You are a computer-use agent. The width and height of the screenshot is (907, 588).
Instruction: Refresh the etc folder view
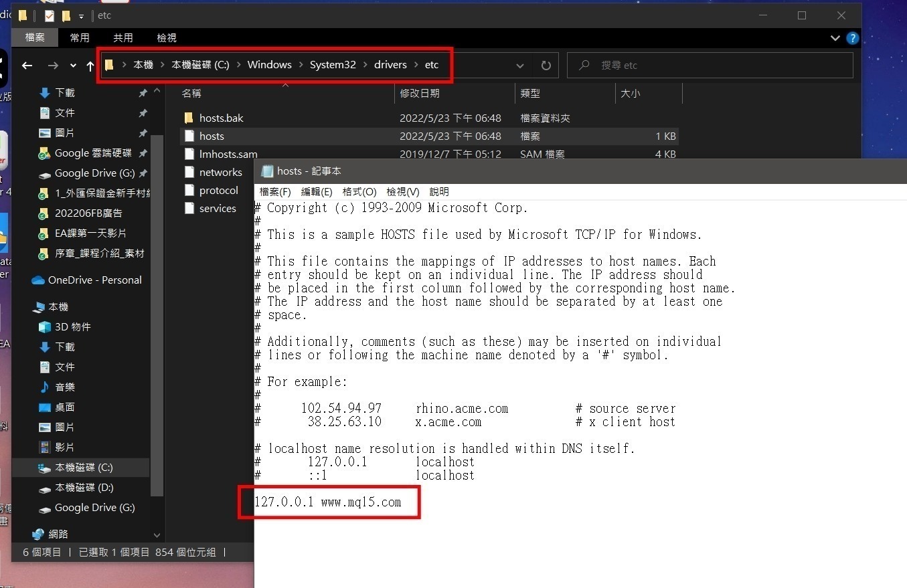point(546,66)
